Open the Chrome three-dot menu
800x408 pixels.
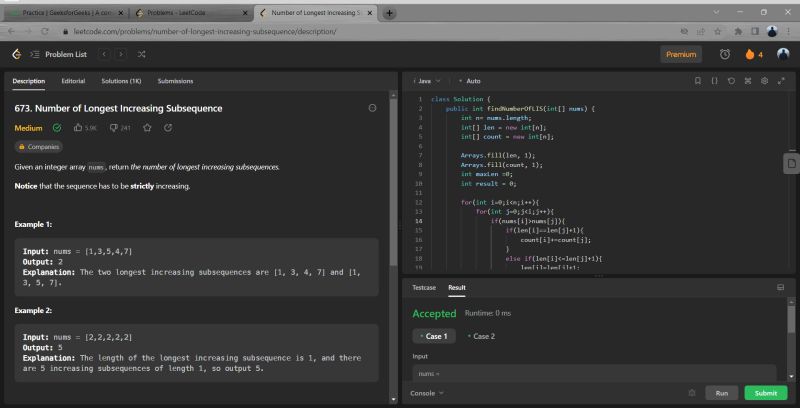[x=788, y=32]
